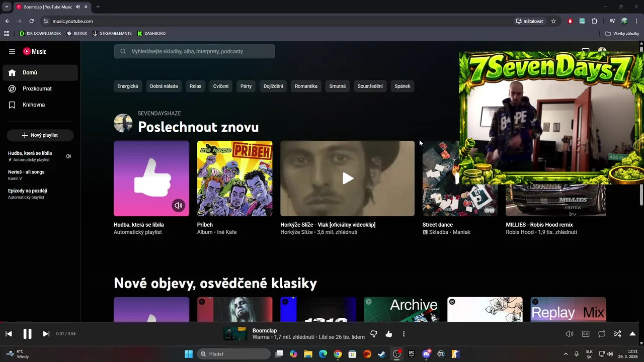Viewport: 644px width, 362px height.
Task: Select the Párty mood chip
Action: coord(246,86)
